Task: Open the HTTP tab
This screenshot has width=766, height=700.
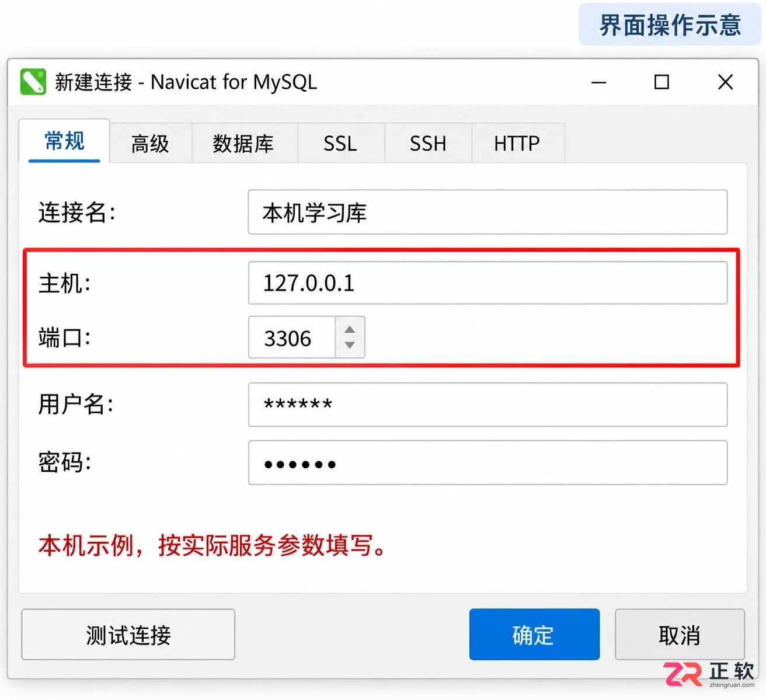Action: (x=517, y=143)
